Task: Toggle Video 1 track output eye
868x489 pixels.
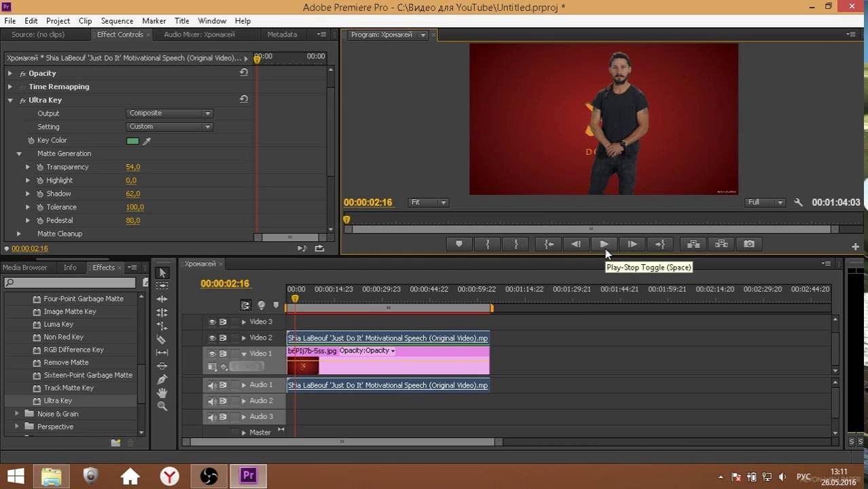Action: coord(212,354)
